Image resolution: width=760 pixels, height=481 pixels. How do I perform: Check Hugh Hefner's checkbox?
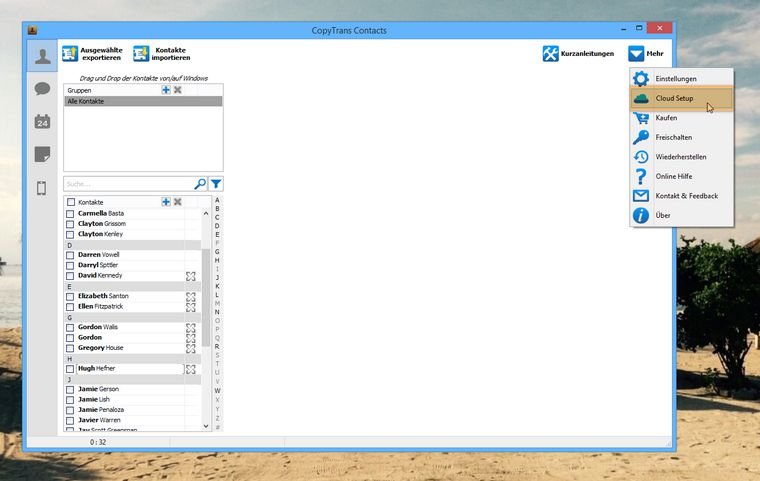click(70, 369)
